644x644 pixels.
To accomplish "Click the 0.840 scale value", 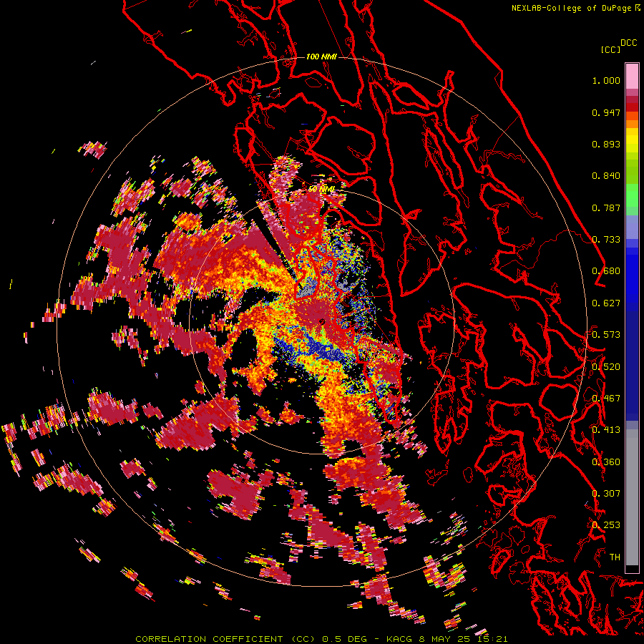I will 606,176.
